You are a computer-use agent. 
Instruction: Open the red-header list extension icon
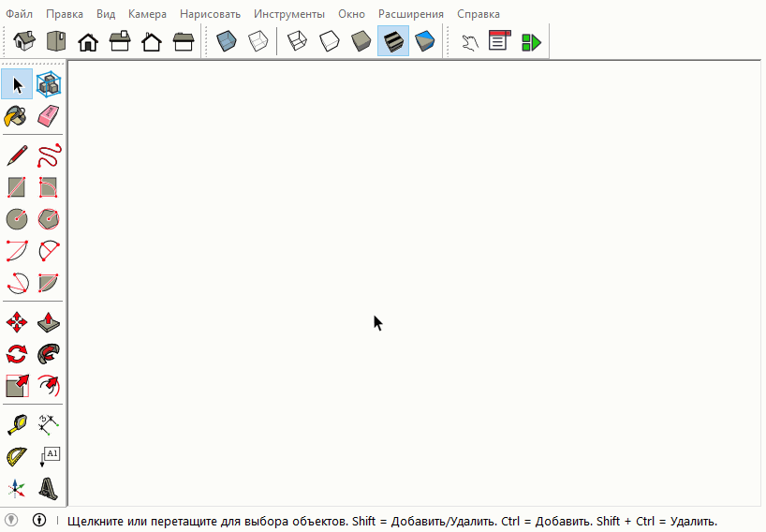click(x=499, y=40)
